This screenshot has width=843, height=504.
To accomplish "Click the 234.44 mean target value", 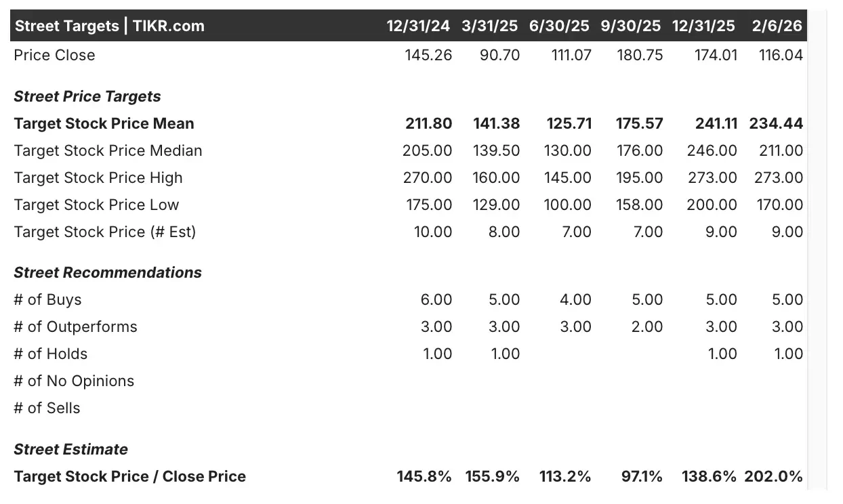I will pyautogui.click(x=776, y=123).
